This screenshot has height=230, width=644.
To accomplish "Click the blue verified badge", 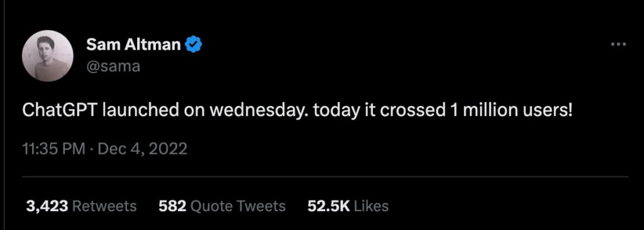I will point(193,45).
